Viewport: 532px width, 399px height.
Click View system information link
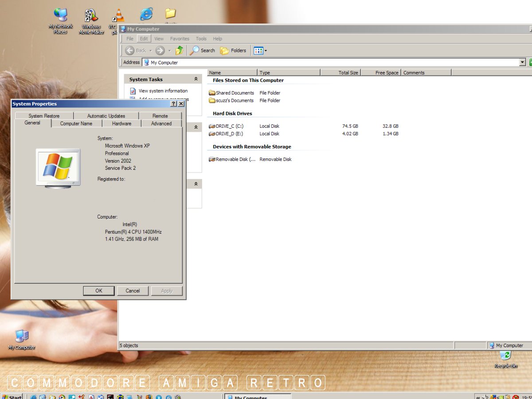(x=163, y=91)
